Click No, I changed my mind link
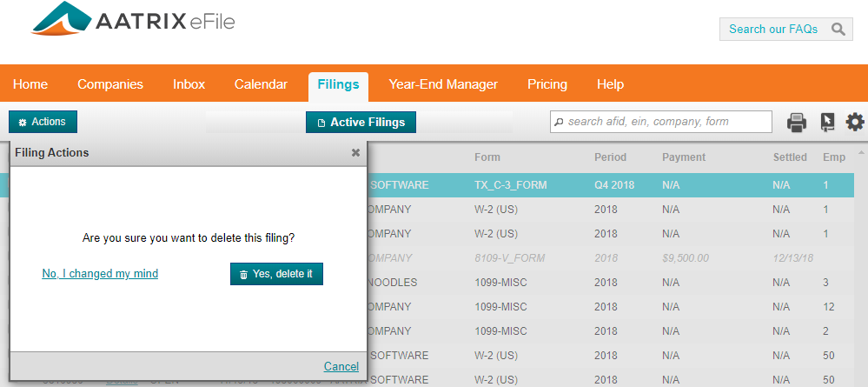Screen dimensions: 868x387 coord(100,274)
